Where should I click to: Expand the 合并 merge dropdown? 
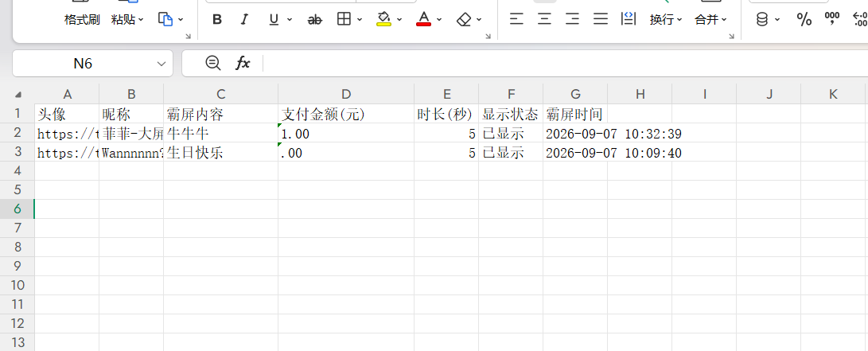coord(710,20)
